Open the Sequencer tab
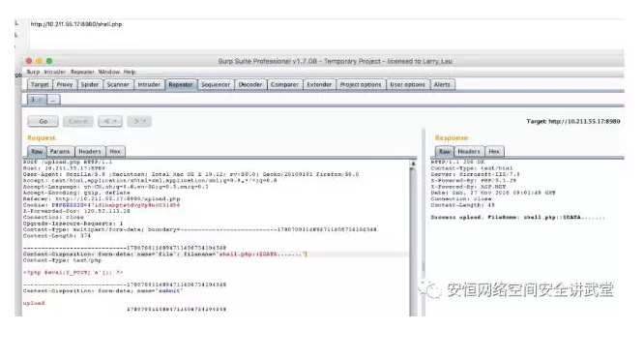The height and width of the screenshot is (359, 644). (x=216, y=84)
